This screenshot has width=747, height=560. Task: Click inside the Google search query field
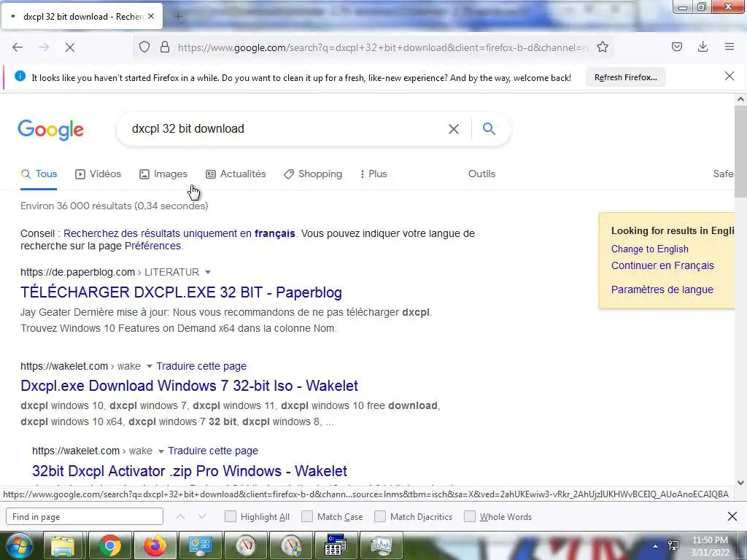tap(286, 129)
